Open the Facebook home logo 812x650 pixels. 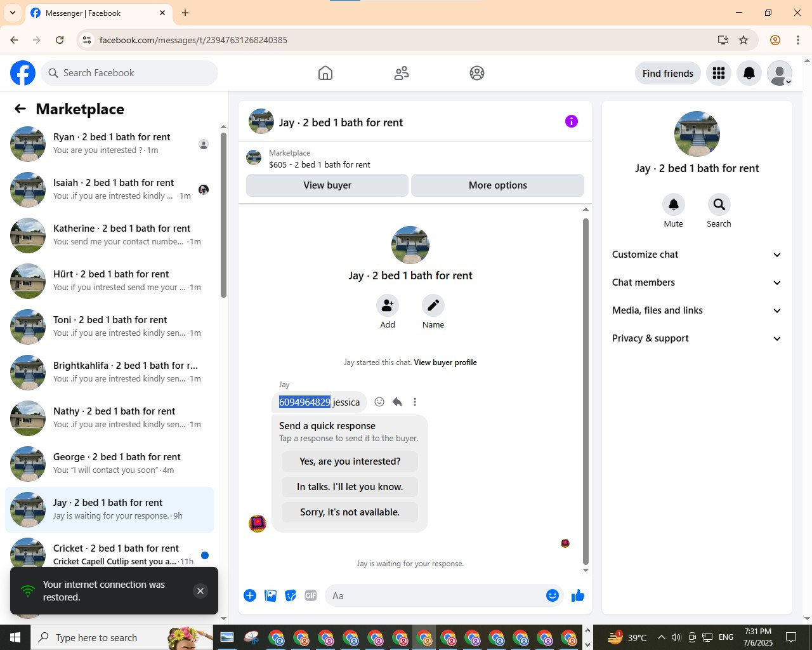(23, 73)
